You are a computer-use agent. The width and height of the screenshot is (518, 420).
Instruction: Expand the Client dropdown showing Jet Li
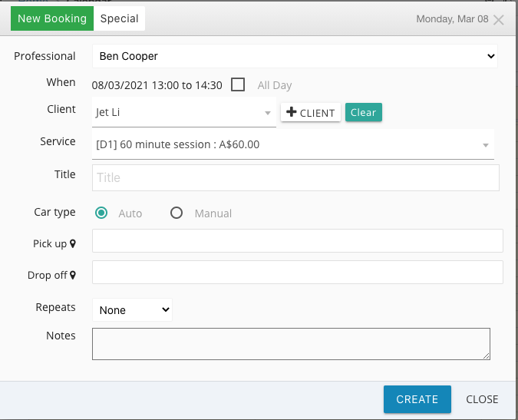[184, 112]
